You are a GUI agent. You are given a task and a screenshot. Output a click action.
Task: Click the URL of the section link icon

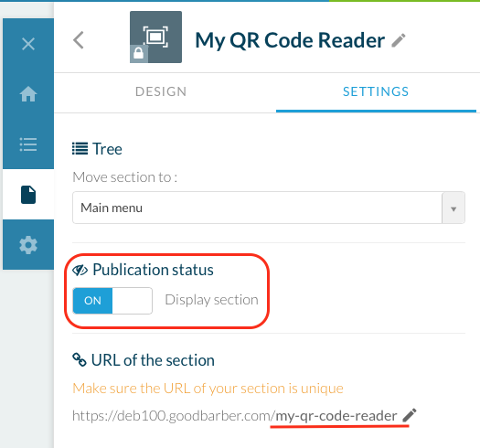tap(80, 359)
